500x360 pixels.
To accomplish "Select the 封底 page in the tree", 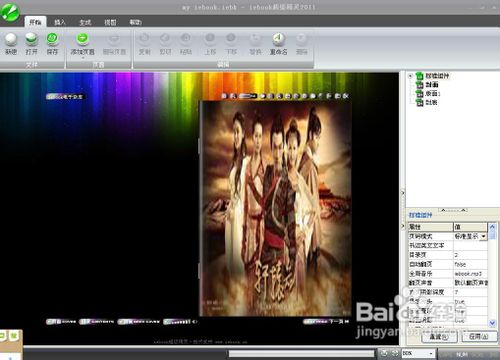I will [x=432, y=102].
